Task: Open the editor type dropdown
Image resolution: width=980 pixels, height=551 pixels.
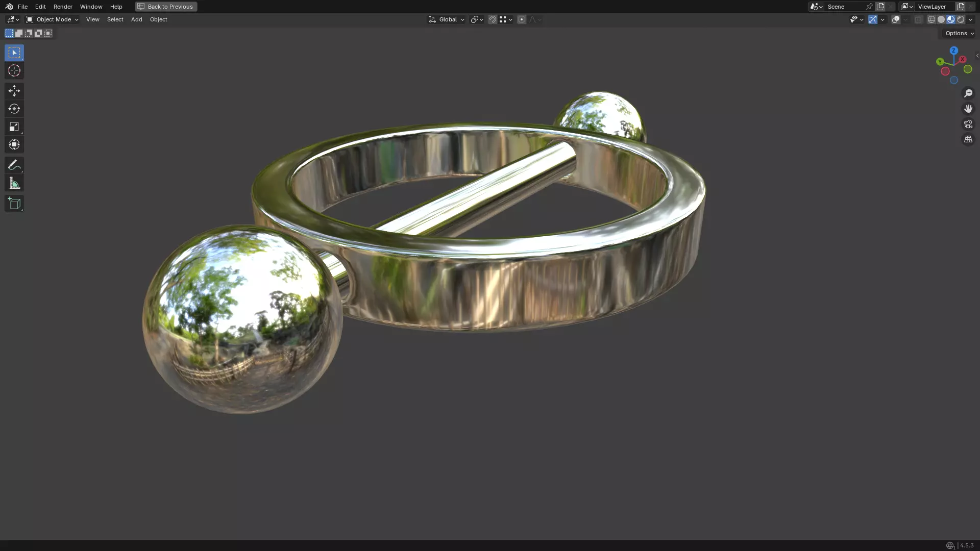Action: (x=13, y=19)
